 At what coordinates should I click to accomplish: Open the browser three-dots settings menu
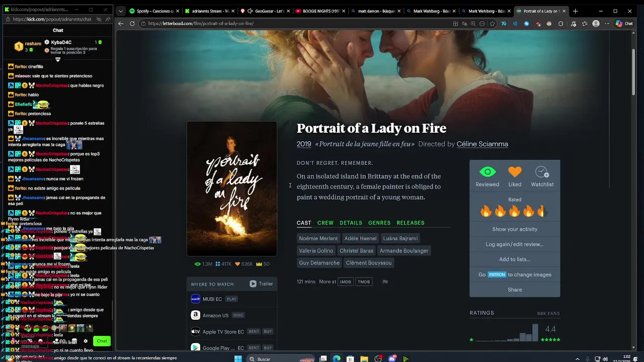pos(607,24)
